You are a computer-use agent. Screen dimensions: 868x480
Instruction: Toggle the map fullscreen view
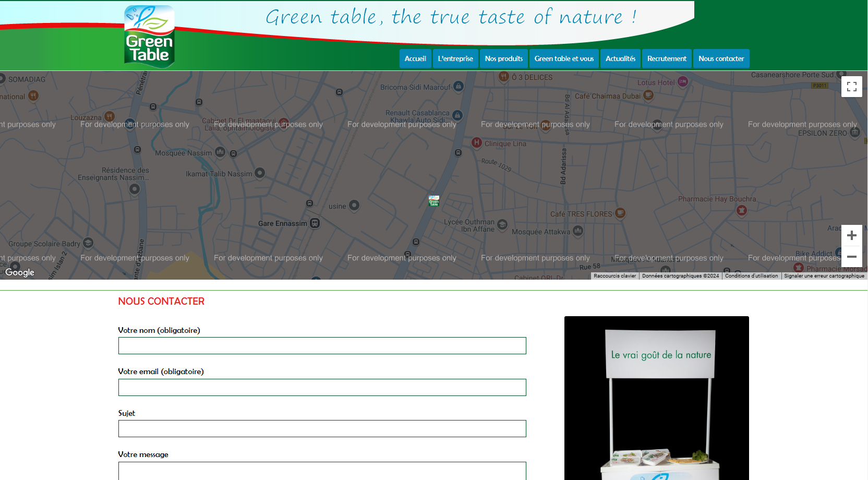tap(851, 87)
